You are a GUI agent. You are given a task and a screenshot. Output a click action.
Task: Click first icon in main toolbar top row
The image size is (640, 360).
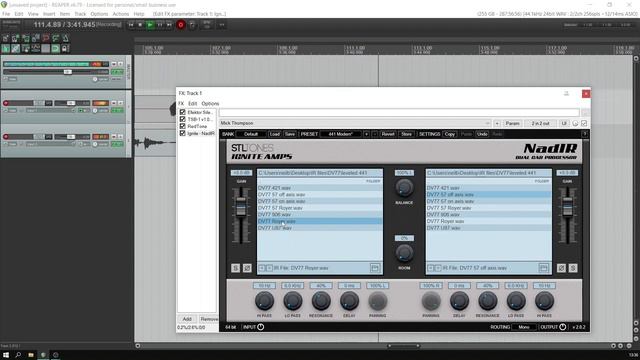(x=6, y=38)
